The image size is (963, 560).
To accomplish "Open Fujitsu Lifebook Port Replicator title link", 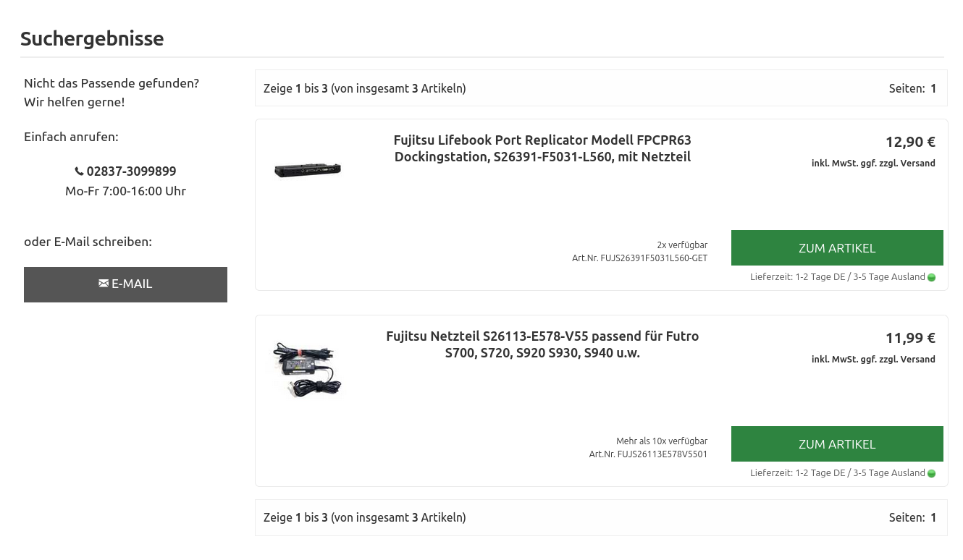I will (542, 148).
